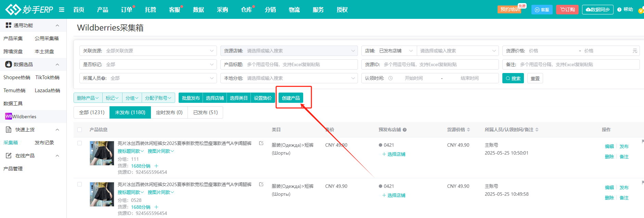644x218 pixels.
Task: Click the 预约培训 button
Action: pos(510,10)
